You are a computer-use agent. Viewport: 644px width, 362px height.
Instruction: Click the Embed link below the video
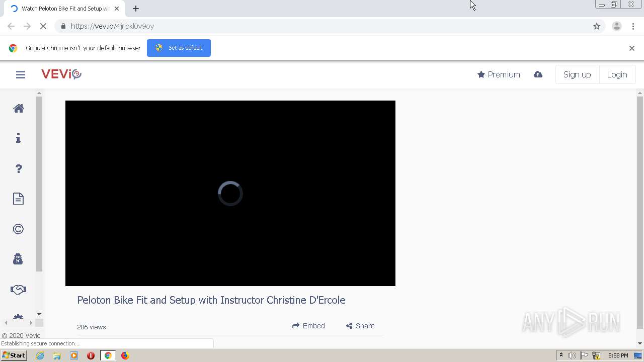coord(308,326)
